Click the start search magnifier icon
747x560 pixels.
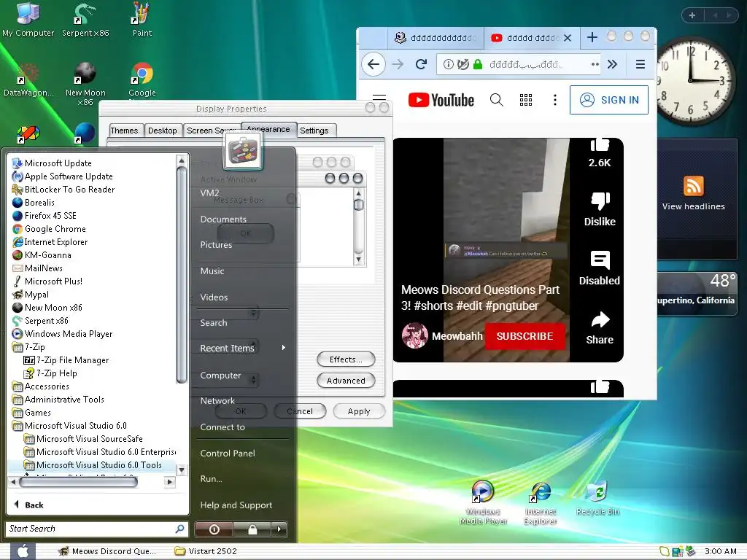click(179, 529)
